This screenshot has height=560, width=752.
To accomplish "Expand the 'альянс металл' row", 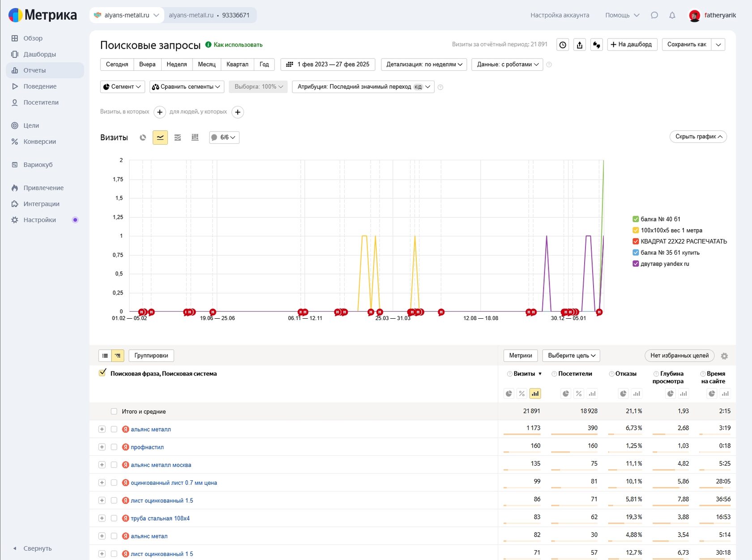I will [x=102, y=429].
